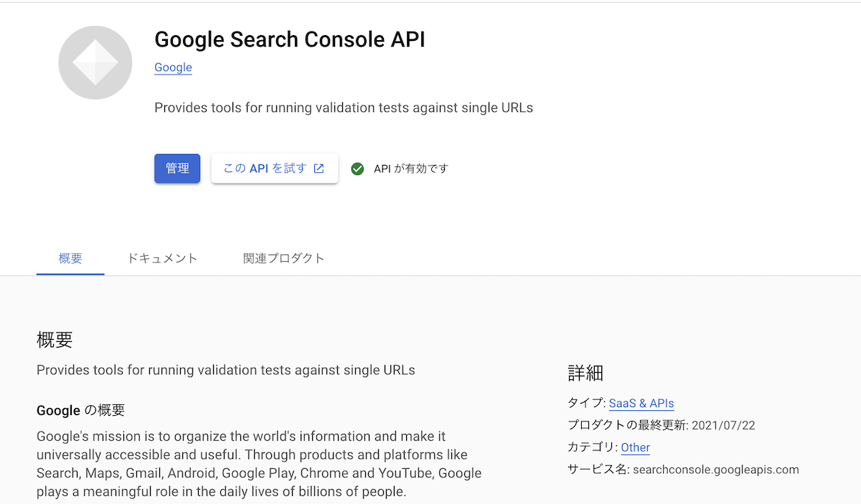Switch to the ドキュメント tab

click(161, 258)
